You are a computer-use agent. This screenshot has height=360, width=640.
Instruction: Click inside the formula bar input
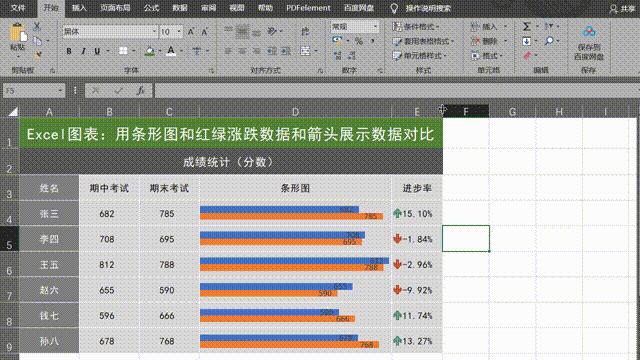397,91
